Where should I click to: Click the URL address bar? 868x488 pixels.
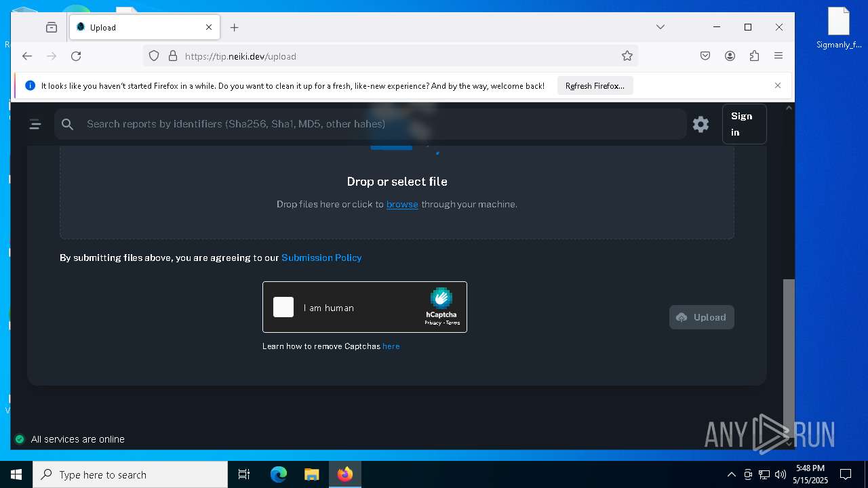point(390,56)
